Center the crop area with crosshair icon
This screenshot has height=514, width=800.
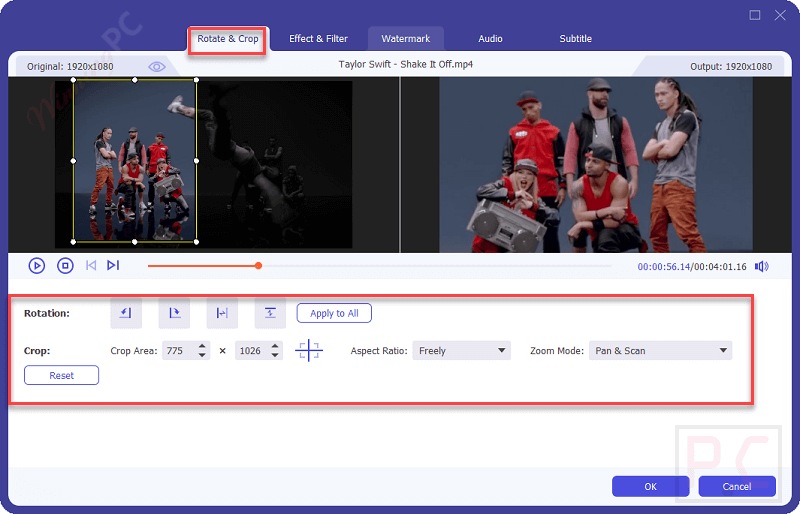(309, 351)
